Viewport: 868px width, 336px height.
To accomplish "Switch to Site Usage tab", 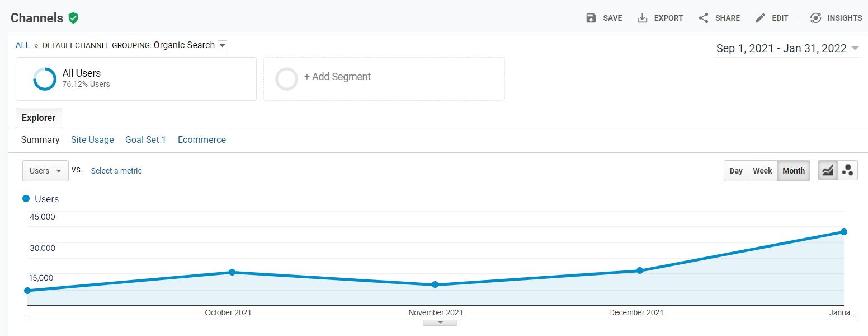I will coord(92,139).
